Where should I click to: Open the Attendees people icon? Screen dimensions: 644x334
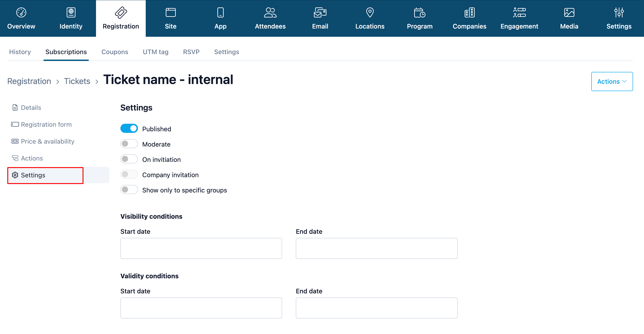point(270,13)
